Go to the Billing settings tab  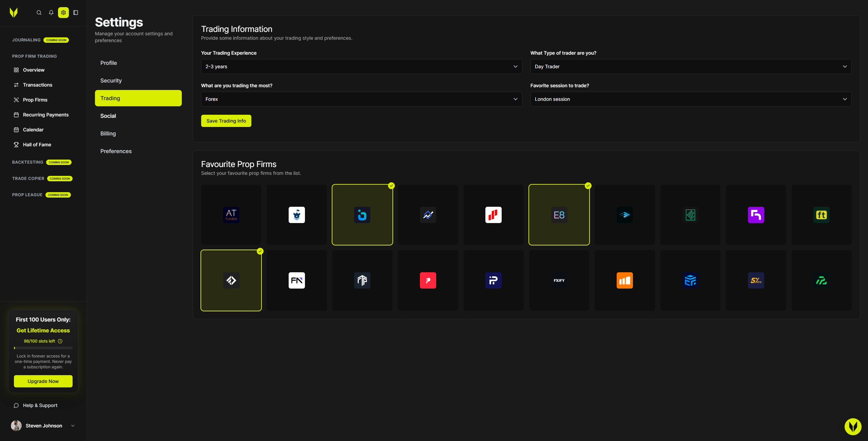(x=138, y=133)
